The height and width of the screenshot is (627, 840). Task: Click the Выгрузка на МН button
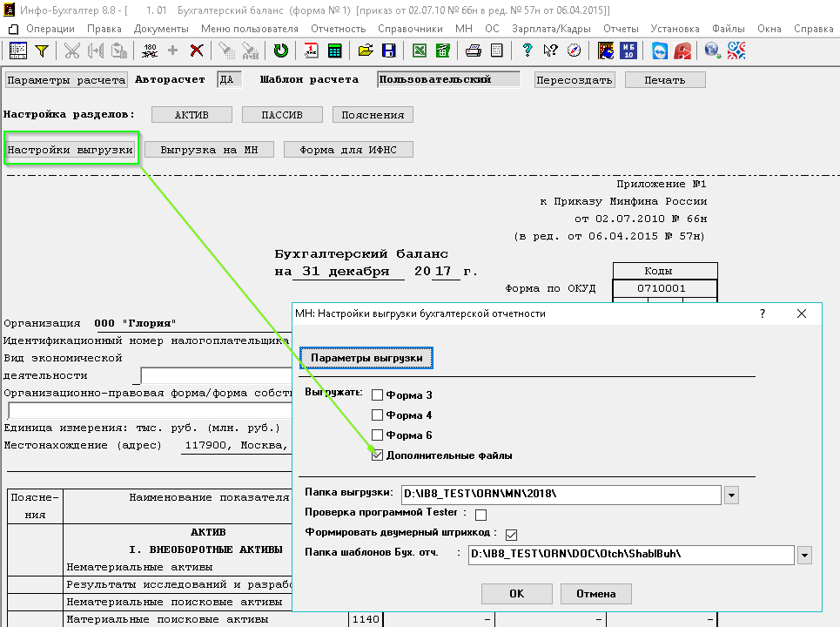pyautogui.click(x=209, y=150)
